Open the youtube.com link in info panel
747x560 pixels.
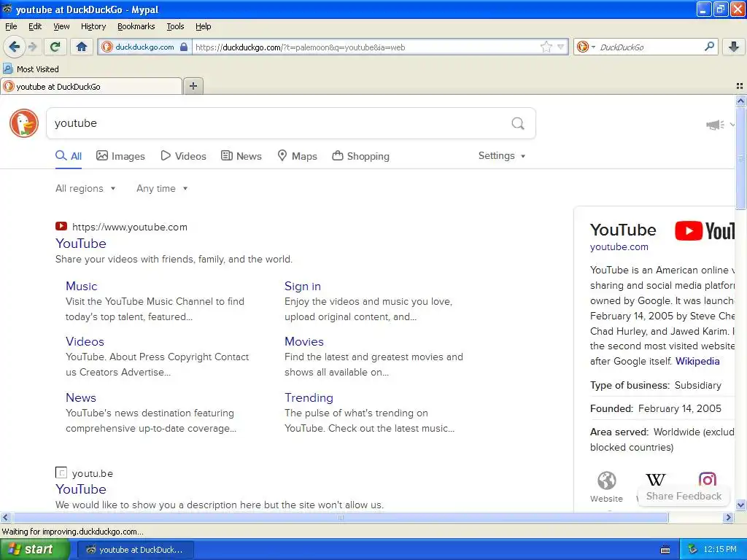pyautogui.click(x=619, y=246)
